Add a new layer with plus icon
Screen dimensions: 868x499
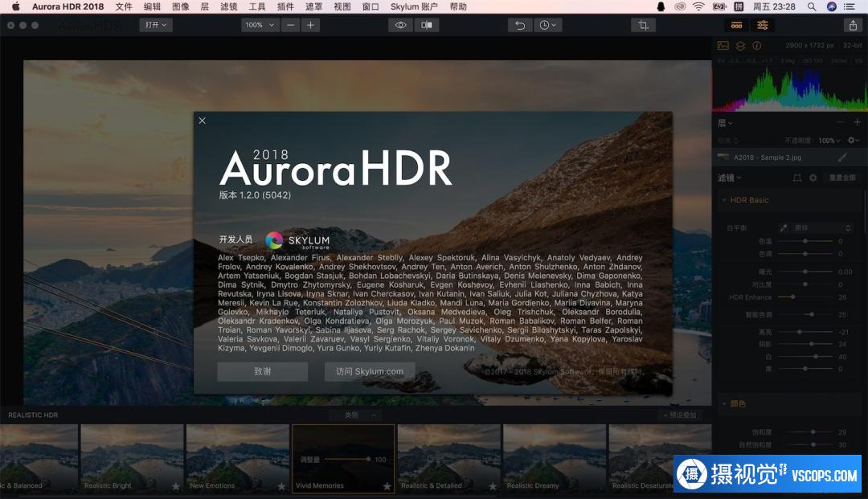tap(857, 122)
